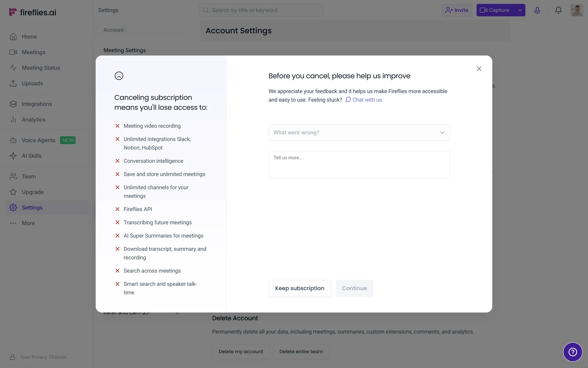588x368 pixels.
Task: Click the AI Skills sparkle icon
Action: pyautogui.click(x=13, y=156)
